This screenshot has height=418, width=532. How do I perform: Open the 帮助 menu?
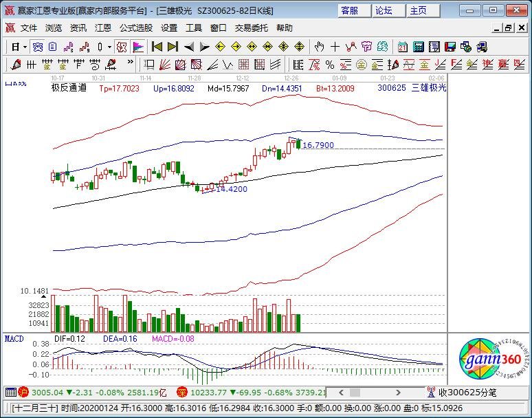click(285, 27)
